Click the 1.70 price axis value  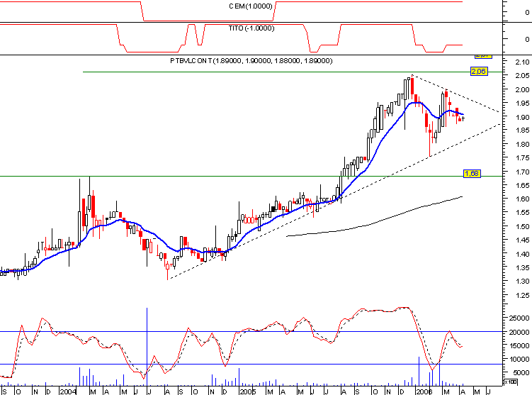pyautogui.click(x=522, y=172)
